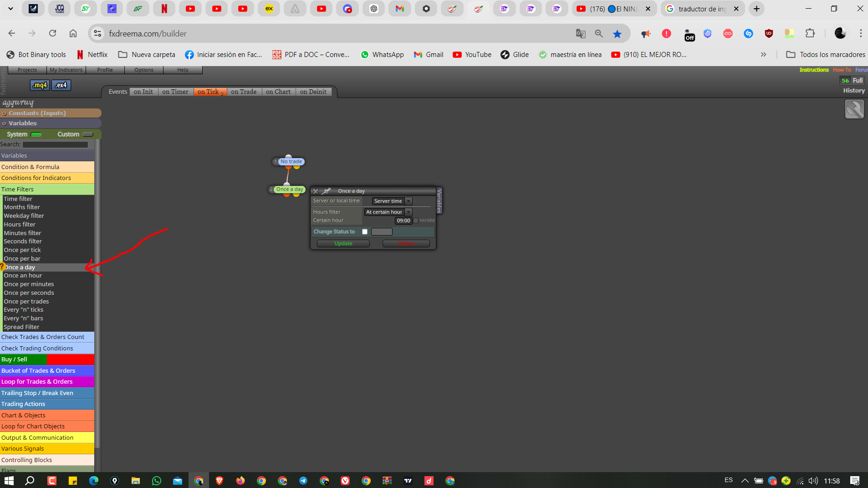Click orange output connector of No trade block
Screen dimensions: 868x488
tap(288, 167)
